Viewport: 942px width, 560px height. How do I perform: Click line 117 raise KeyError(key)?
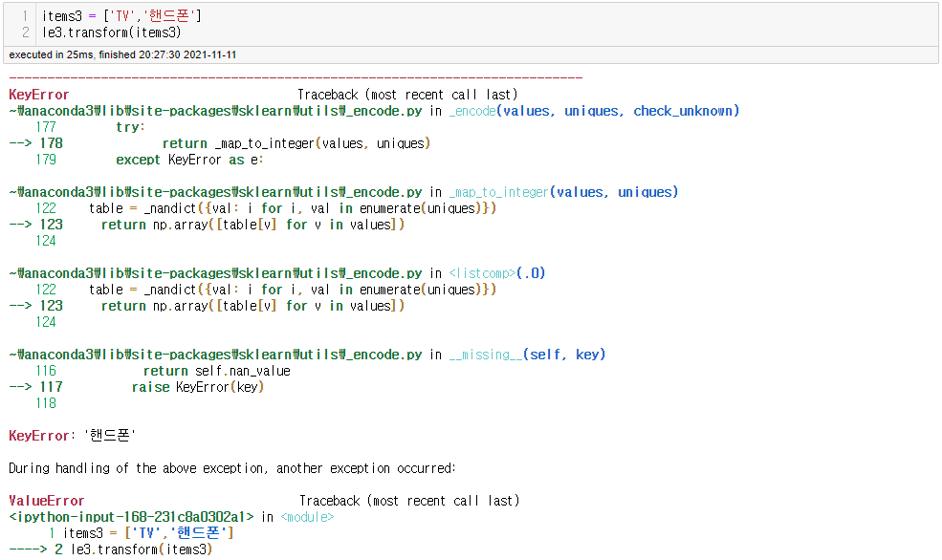pos(137,387)
